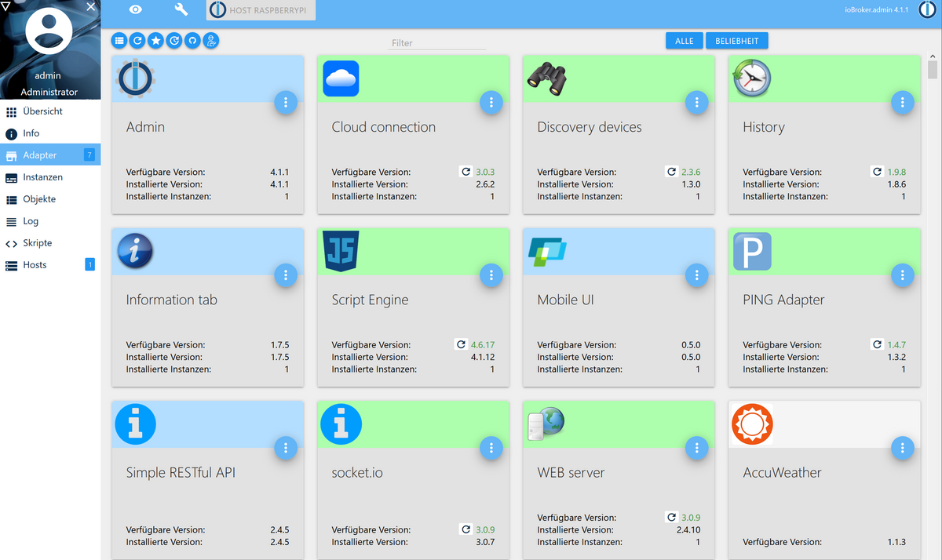Switch adapters to list view

click(x=119, y=41)
